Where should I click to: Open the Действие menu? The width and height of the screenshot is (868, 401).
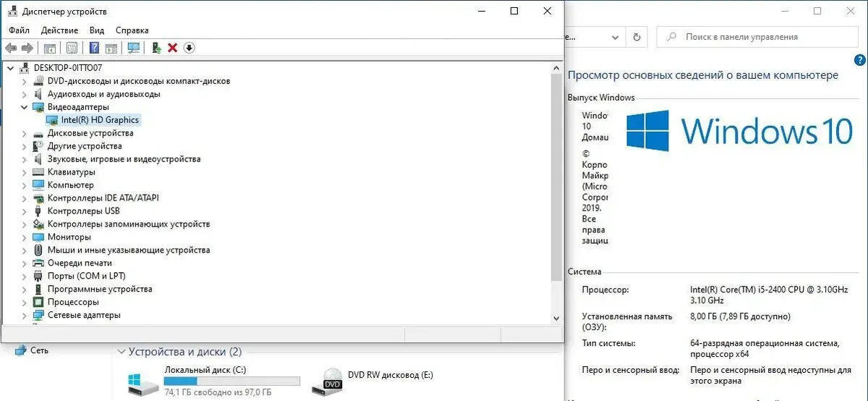click(59, 30)
